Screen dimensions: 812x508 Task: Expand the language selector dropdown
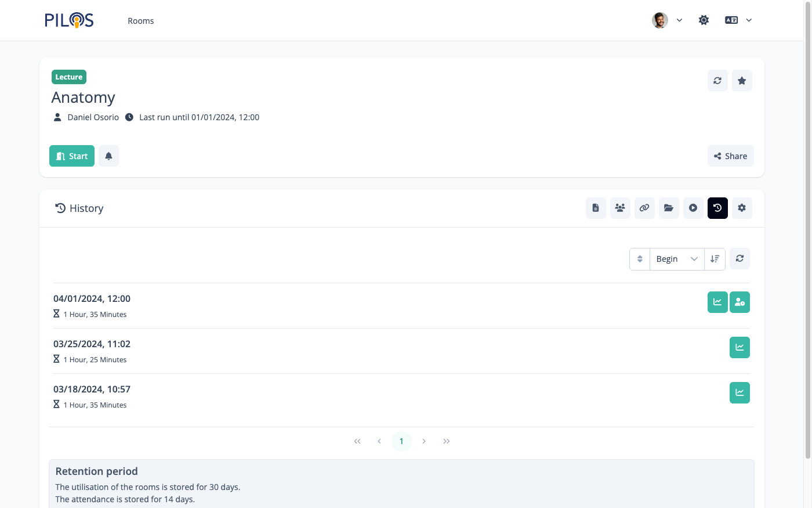point(738,20)
